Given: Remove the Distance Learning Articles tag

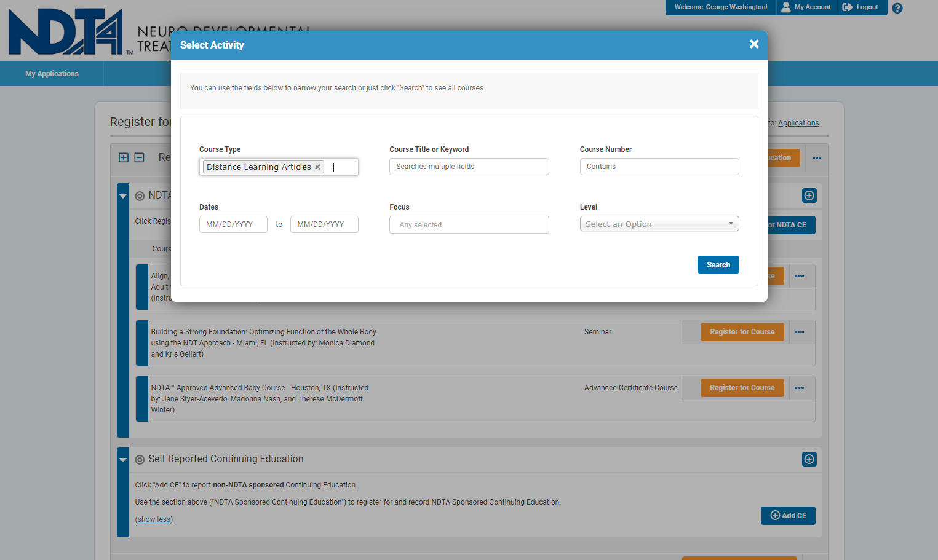Looking at the screenshot, I should pos(317,167).
